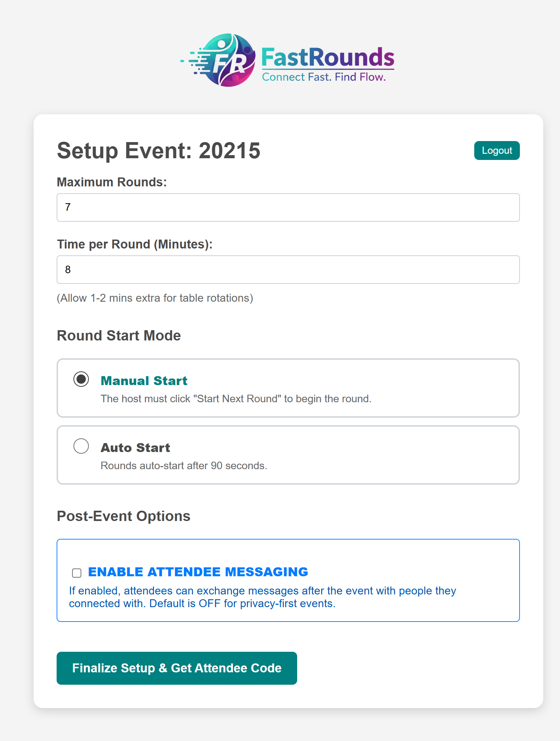This screenshot has height=741, width=560.
Task: Click the ENABLE ATTENDEE MESSAGING label
Action: 198,571
